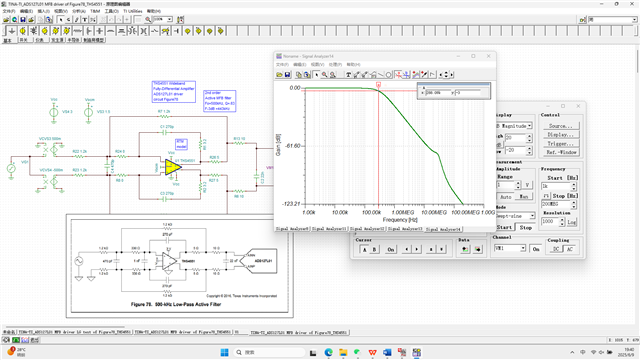Step the Low display value spinner
The height and width of the screenshot is (360, 640).
coord(529,151)
